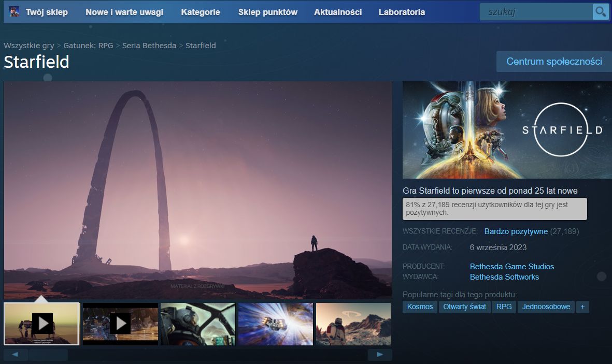Open Centrum społeczności button
The height and width of the screenshot is (364, 612).
coord(554,61)
